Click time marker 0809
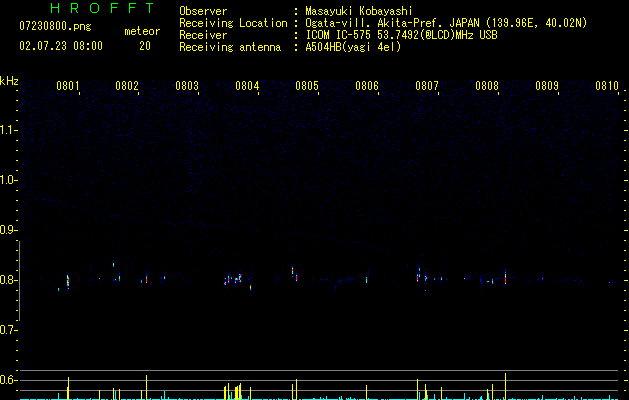This screenshot has height=400, width=629. pos(547,86)
